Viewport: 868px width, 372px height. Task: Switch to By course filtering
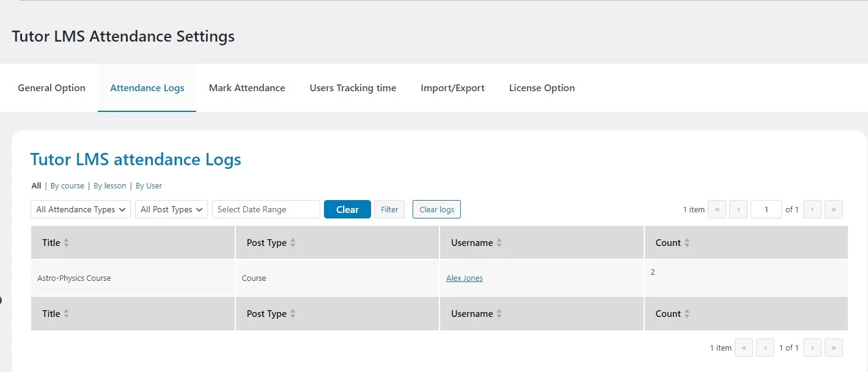point(67,185)
